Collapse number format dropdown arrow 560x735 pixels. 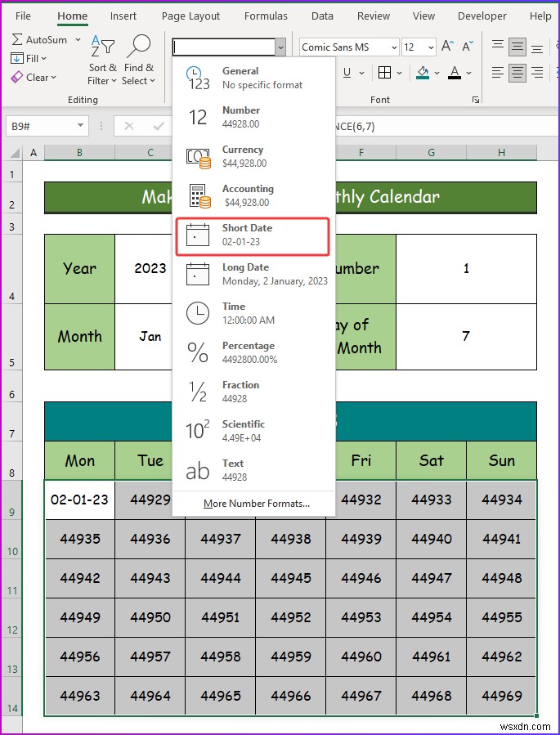tap(280, 47)
